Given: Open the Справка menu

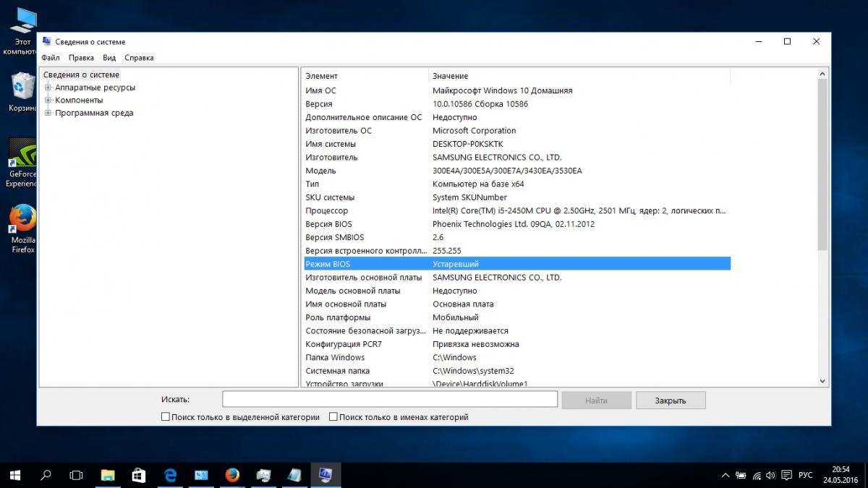Looking at the screenshot, I should point(139,58).
